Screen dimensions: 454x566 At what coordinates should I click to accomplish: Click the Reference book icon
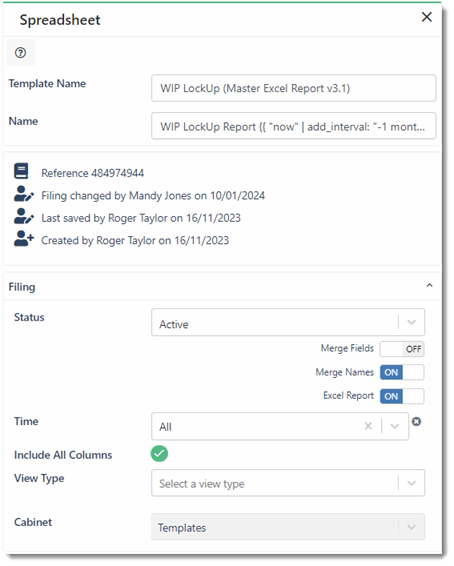(21, 171)
